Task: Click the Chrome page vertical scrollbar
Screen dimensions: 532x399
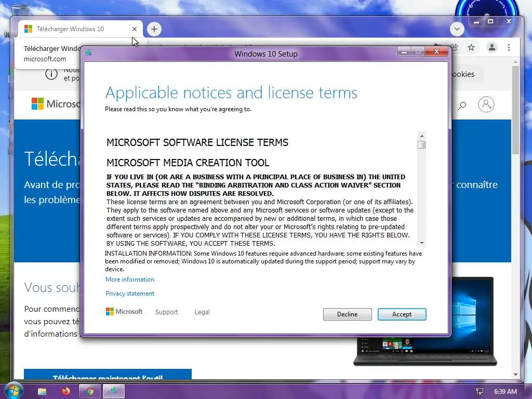Action: (x=515, y=109)
